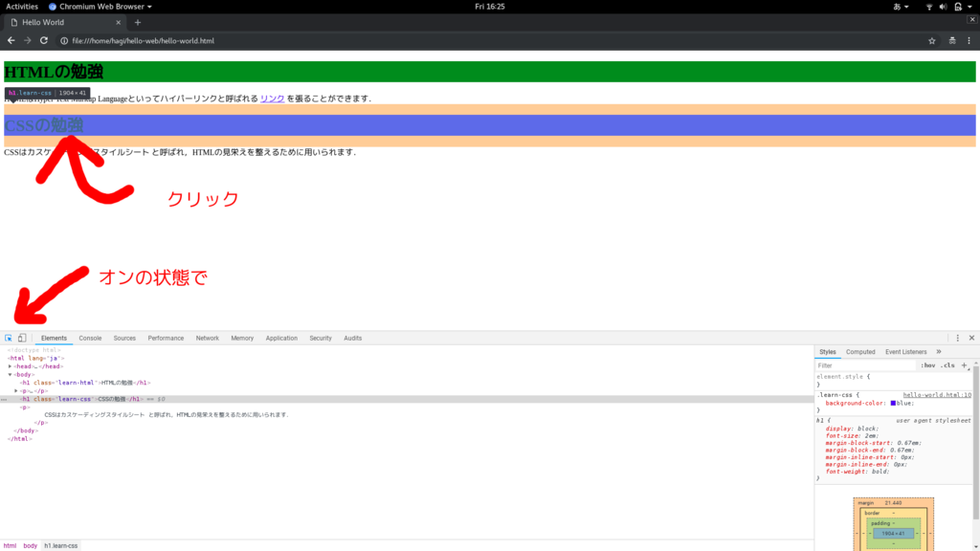Select the Styles pane tab
980x551 pixels.
click(828, 352)
